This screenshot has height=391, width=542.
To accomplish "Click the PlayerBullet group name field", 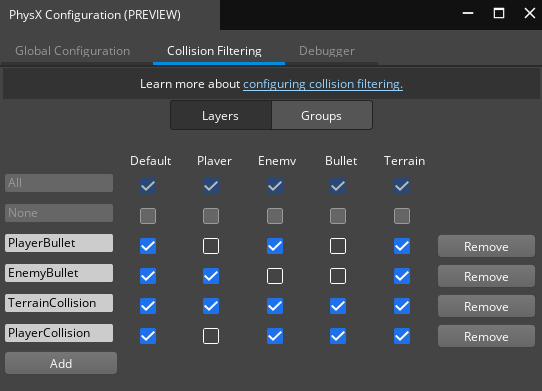I will pos(59,243).
